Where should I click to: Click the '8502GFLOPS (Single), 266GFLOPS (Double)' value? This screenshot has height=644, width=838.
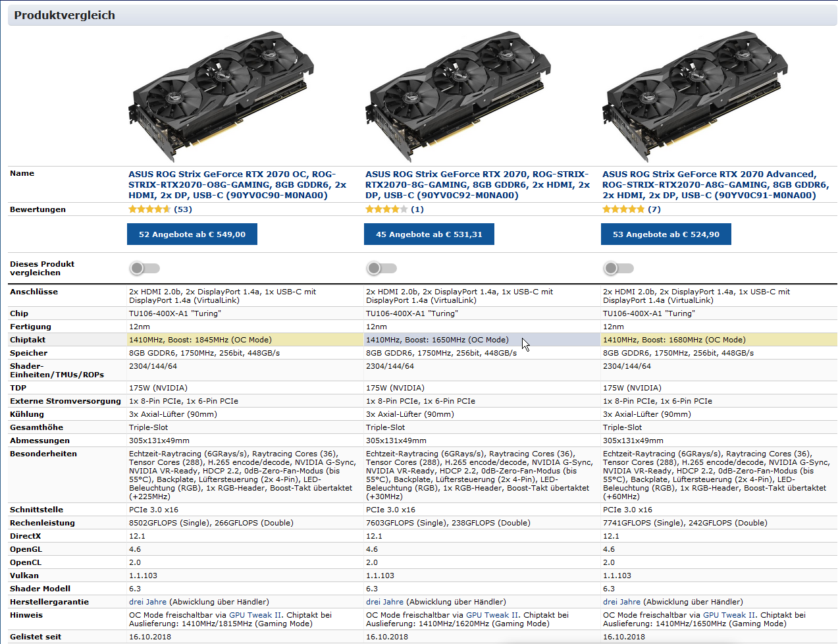pyautogui.click(x=211, y=523)
